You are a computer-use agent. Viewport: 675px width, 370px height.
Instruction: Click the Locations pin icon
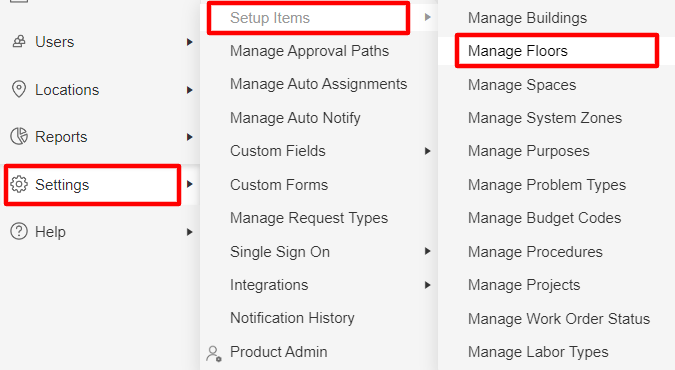[19, 89]
